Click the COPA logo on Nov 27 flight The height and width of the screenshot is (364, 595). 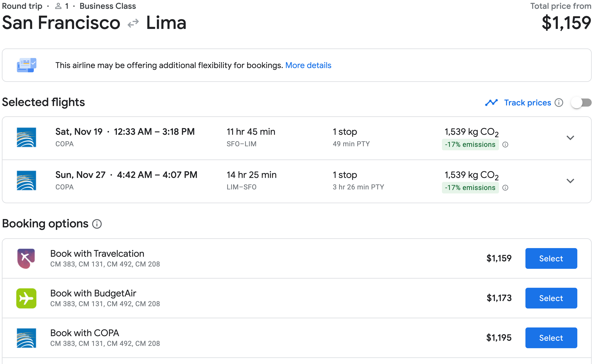pos(26,180)
